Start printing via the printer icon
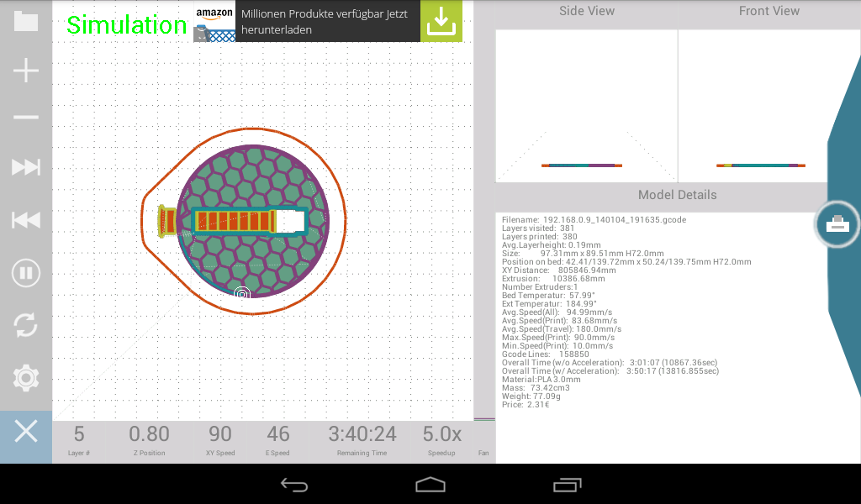Viewport: 861px width, 504px height. point(836,224)
